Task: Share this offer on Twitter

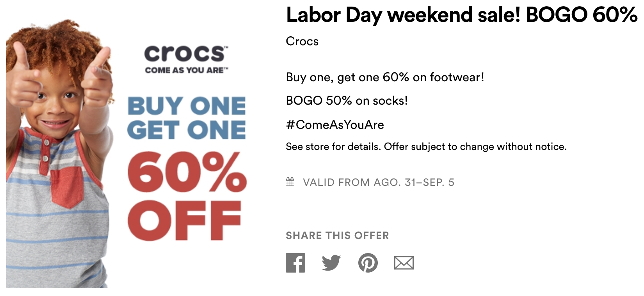Action: tap(331, 263)
